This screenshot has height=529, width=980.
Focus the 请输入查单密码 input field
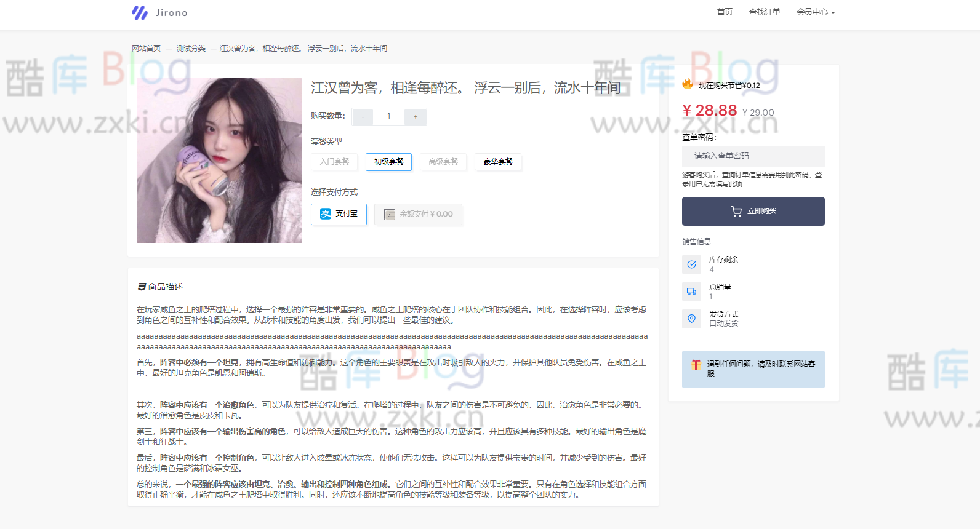(753, 156)
